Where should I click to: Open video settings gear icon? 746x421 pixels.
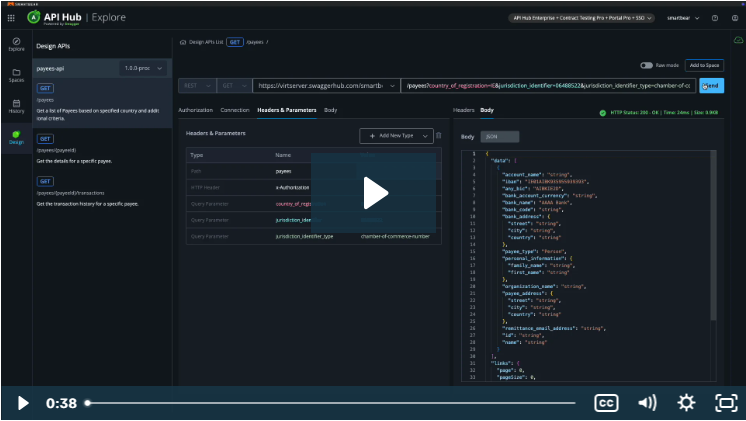[x=686, y=403]
